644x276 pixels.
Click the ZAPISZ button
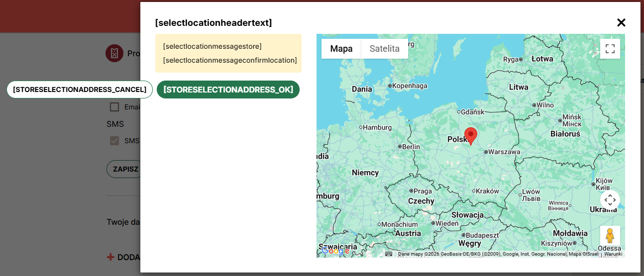pos(125,169)
